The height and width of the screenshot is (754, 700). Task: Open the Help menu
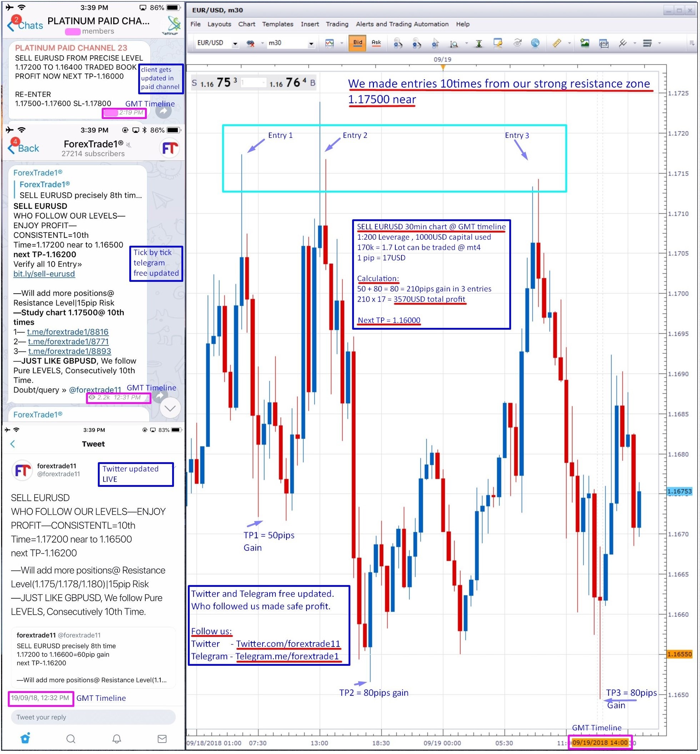pos(462,24)
